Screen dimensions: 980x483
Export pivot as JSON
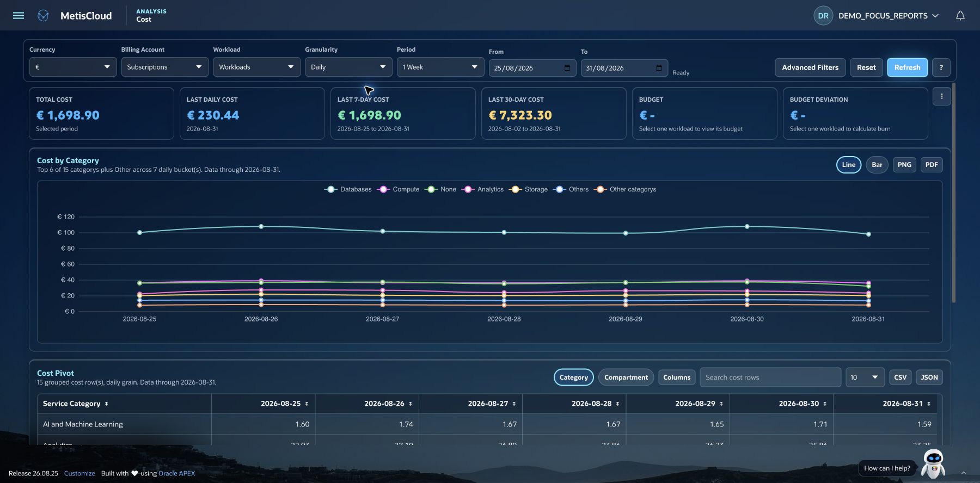coord(929,377)
